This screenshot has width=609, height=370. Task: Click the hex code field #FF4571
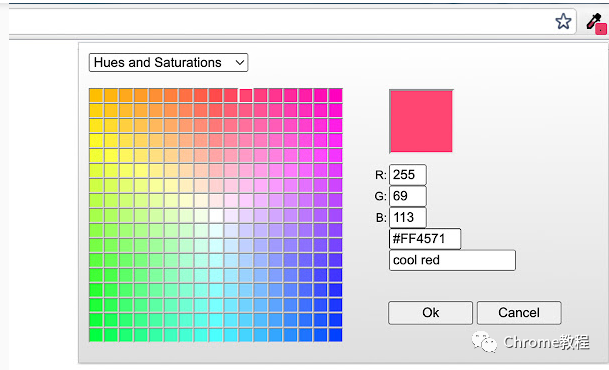coord(425,239)
